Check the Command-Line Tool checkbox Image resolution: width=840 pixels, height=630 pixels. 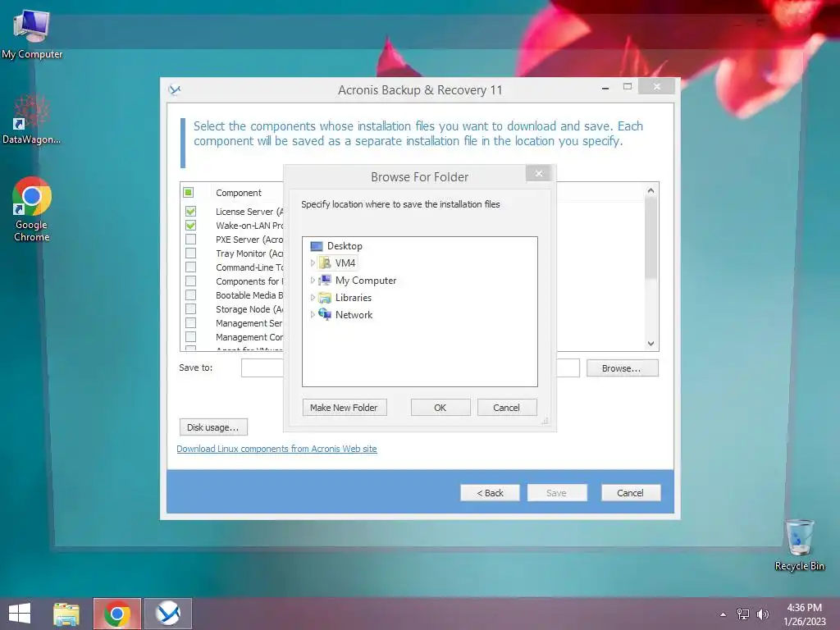tap(190, 267)
